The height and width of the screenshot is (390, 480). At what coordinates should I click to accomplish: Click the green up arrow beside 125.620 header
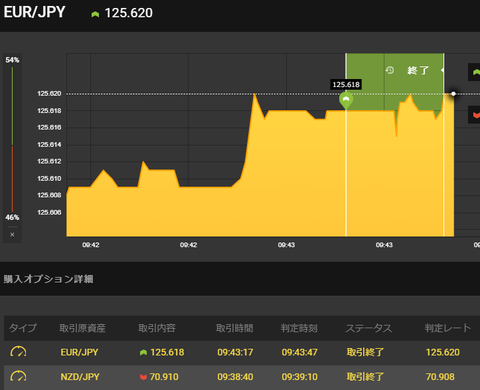[x=95, y=14]
